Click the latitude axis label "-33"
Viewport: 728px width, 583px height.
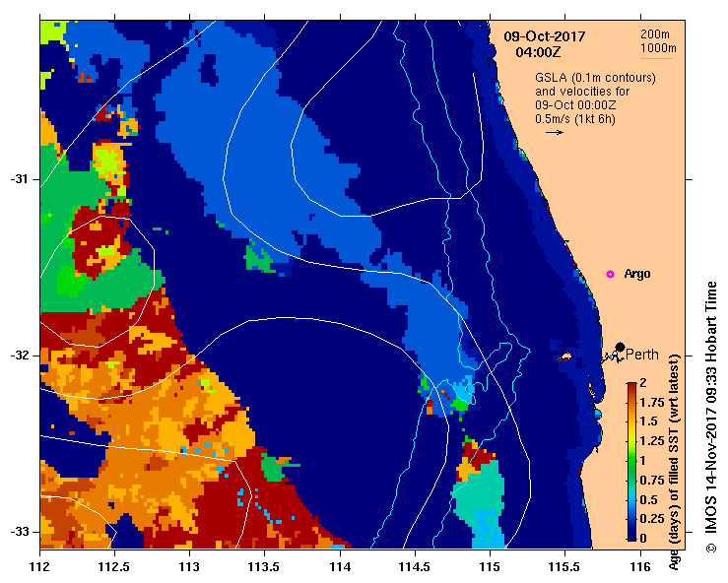point(19,532)
